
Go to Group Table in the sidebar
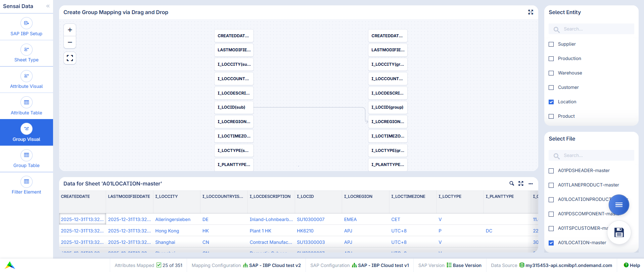[27, 159]
